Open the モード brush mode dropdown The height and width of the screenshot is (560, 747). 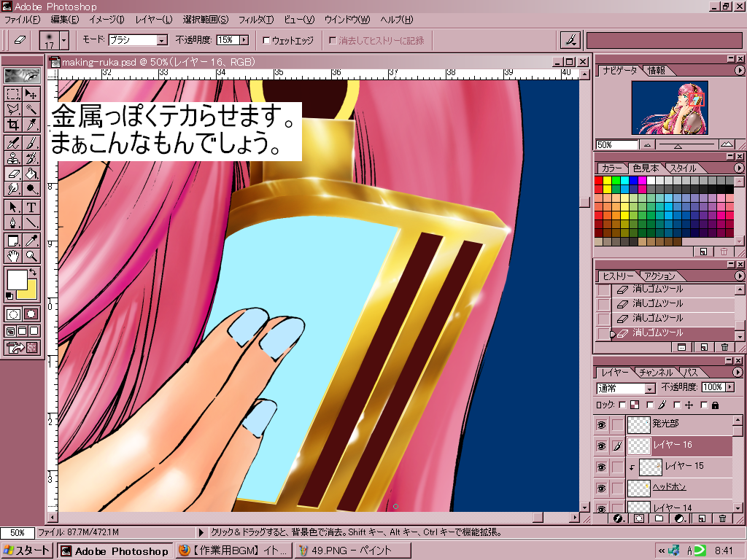click(162, 41)
